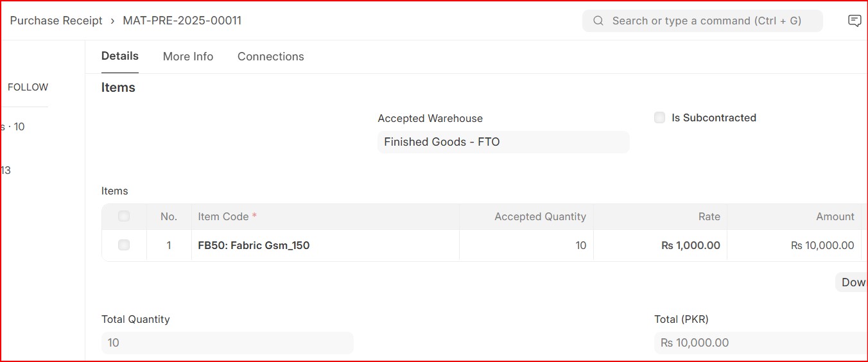The height and width of the screenshot is (362, 868).
Task: Edit the Rate cell Rs 1,000.00
Action: tap(660, 245)
